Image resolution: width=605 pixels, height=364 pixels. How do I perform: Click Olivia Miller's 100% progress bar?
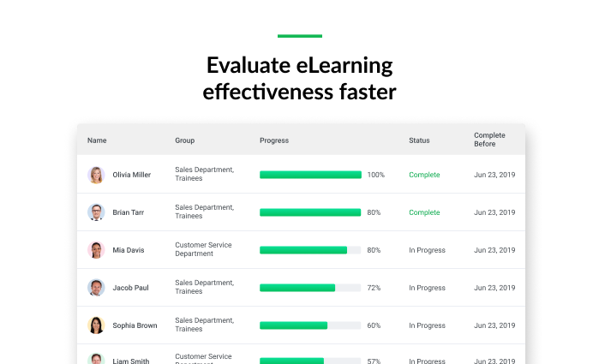click(x=310, y=175)
